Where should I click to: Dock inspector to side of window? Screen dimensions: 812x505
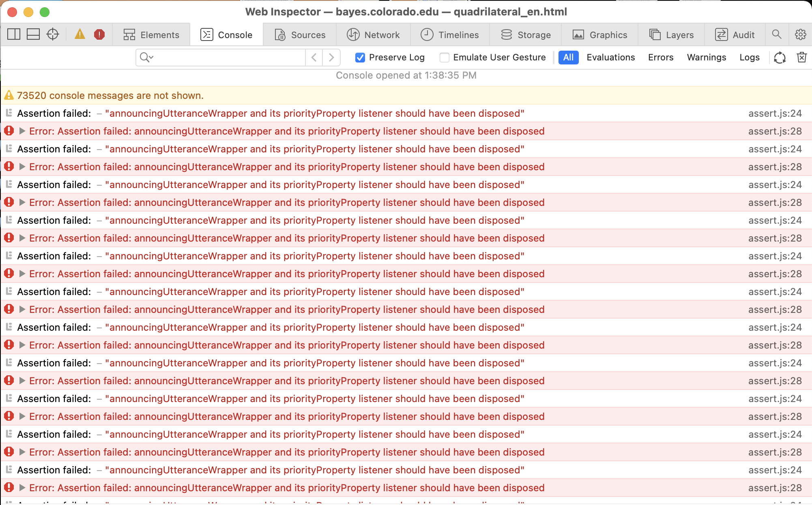point(14,34)
